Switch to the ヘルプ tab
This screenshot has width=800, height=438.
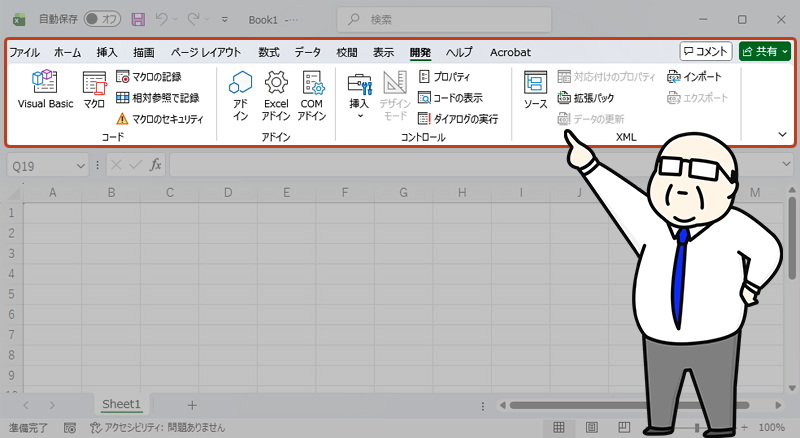coord(459,52)
